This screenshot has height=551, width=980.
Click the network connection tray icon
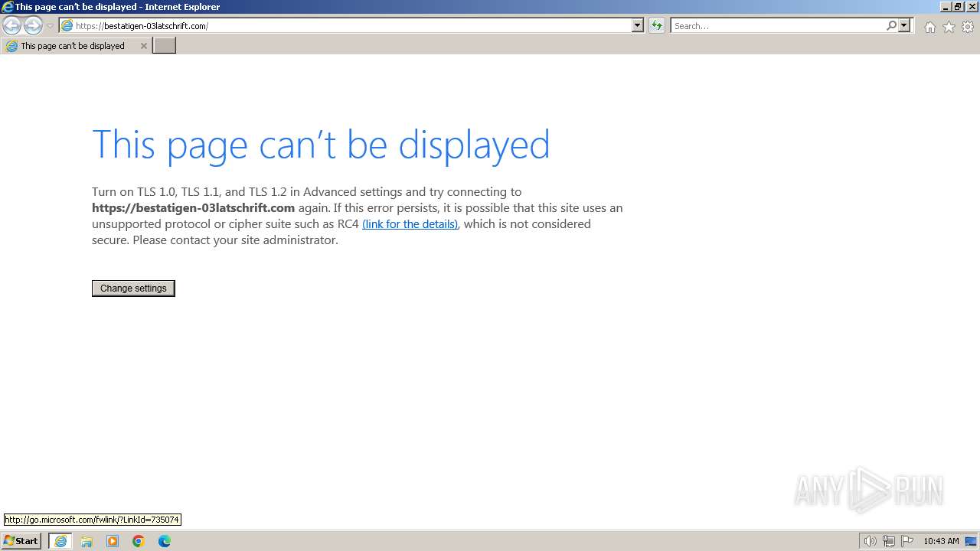(x=889, y=541)
